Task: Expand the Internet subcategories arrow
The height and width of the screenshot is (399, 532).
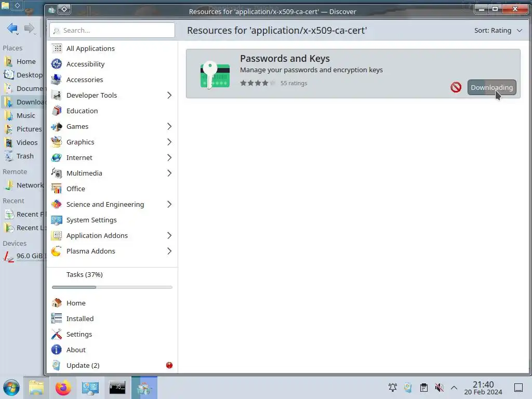Action: click(x=169, y=158)
